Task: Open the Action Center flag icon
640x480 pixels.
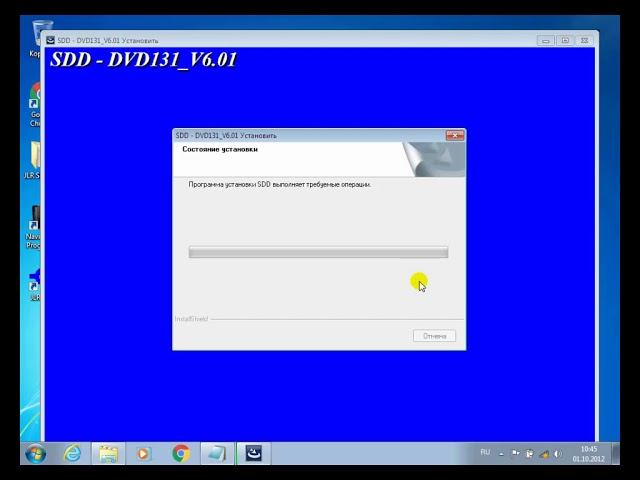Action: pos(516,453)
